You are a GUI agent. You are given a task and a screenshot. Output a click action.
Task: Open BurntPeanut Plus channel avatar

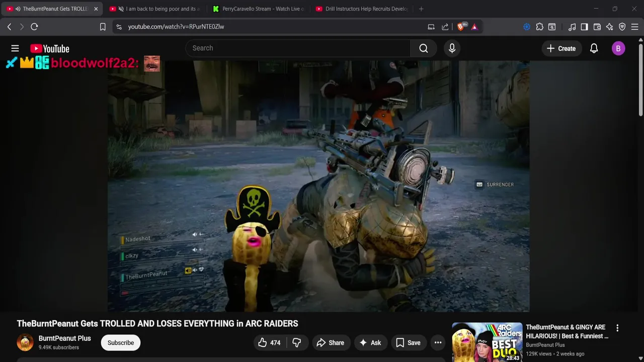pos(25,342)
